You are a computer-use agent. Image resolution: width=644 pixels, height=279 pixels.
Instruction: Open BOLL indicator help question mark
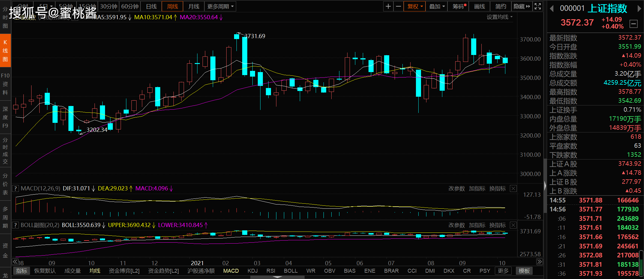click(16, 225)
